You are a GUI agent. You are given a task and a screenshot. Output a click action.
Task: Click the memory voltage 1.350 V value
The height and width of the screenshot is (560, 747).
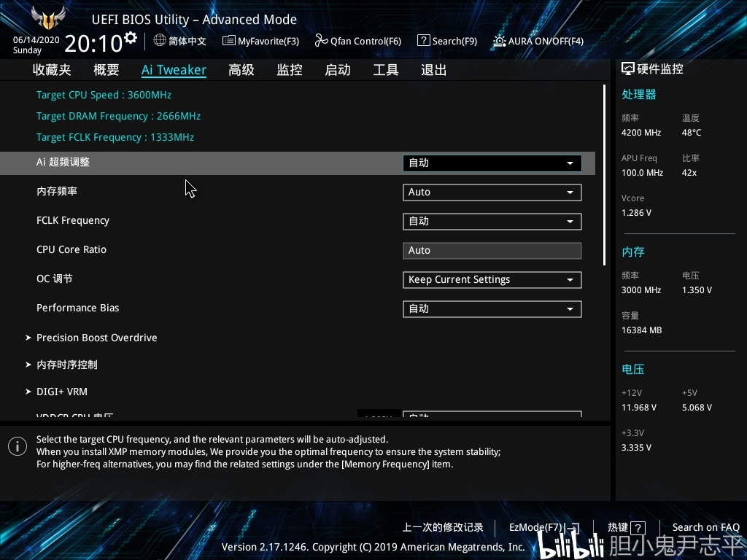(x=697, y=290)
